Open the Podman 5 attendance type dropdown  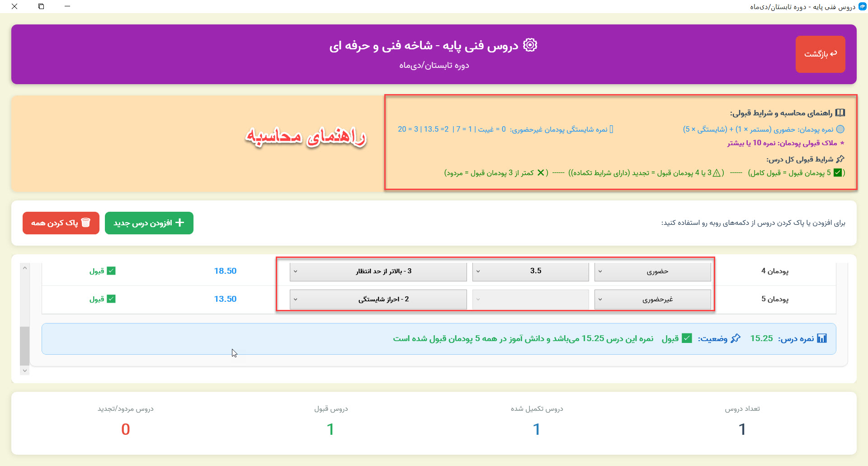tap(652, 300)
